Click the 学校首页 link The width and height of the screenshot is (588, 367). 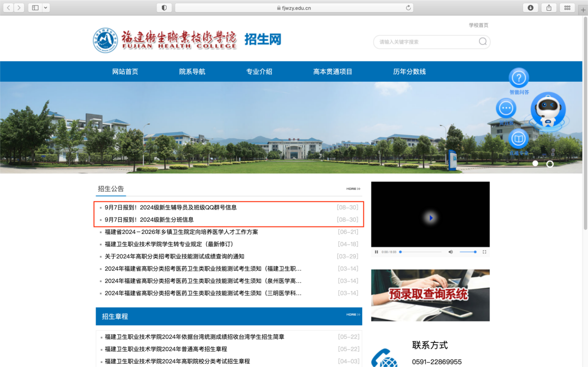click(478, 25)
